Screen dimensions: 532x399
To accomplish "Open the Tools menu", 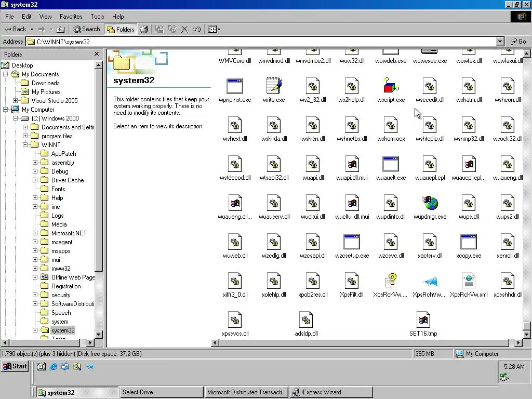I will [97, 16].
